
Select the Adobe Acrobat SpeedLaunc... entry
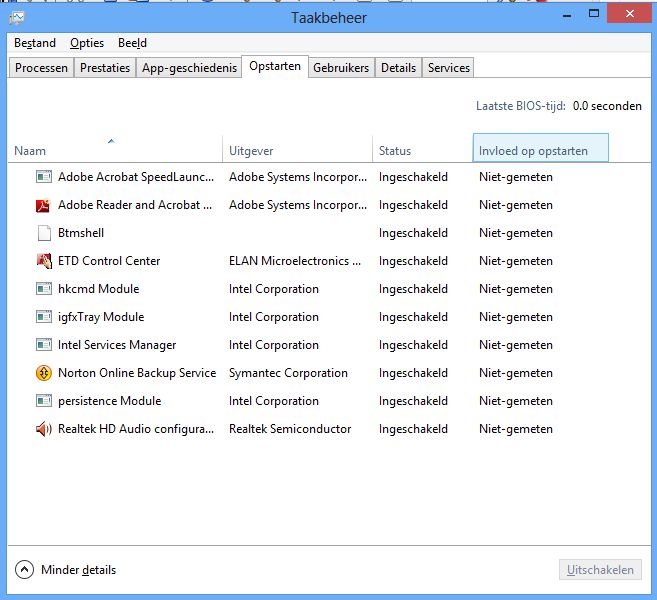point(136,177)
